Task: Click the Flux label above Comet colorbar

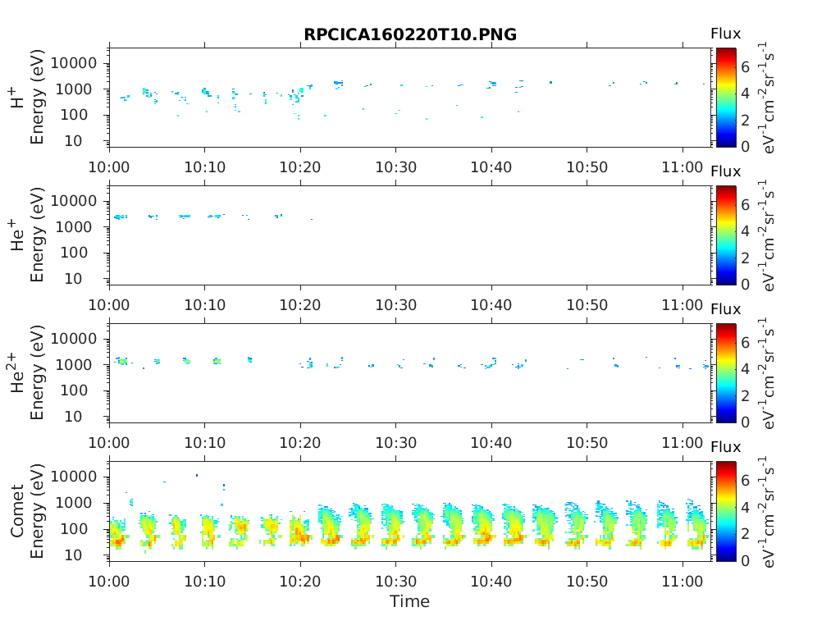Action: 725,447
